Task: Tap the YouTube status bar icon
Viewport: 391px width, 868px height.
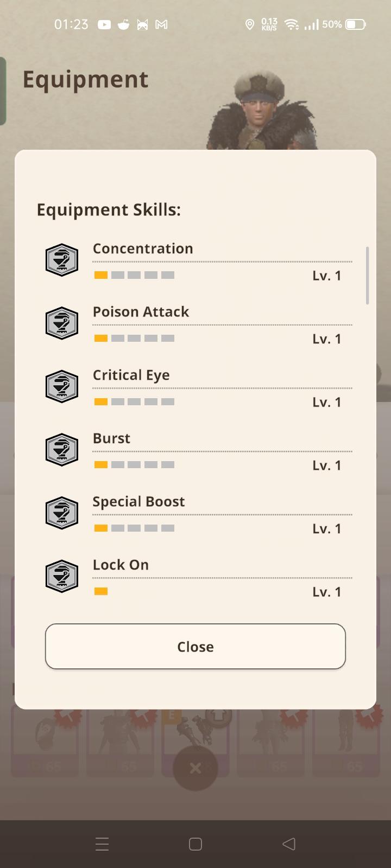Action: point(104,24)
